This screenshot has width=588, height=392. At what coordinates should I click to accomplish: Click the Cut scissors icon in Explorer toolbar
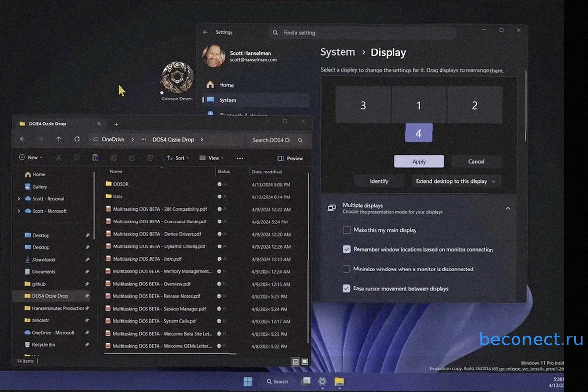[58, 158]
